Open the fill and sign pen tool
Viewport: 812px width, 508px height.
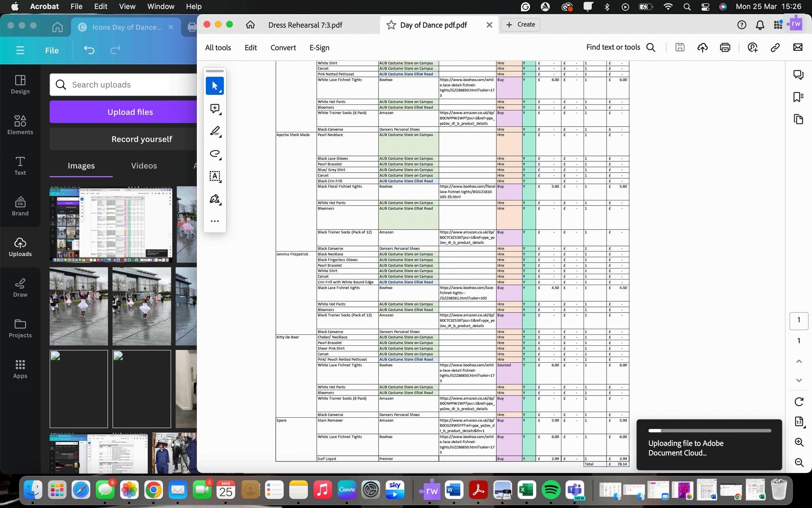[215, 199]
